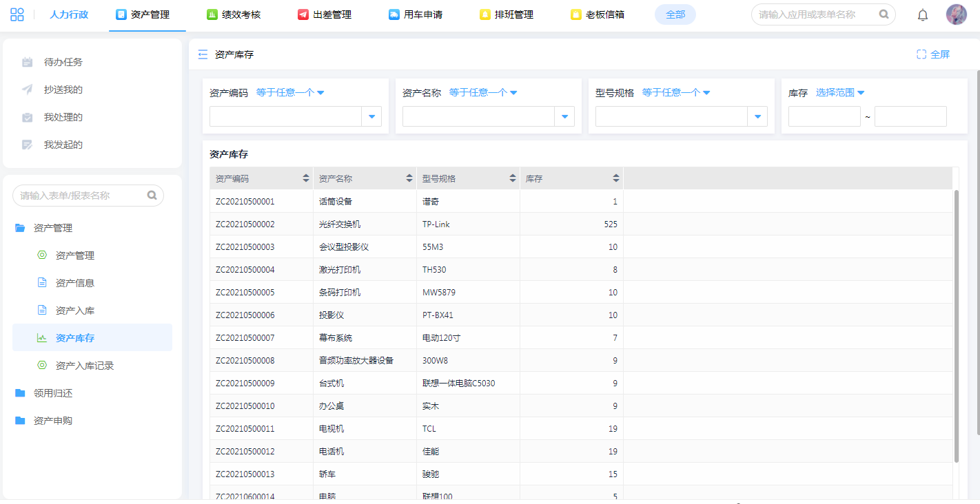The width and height of the screenshot is (980, 504).
Task: Click the fullscreen 全屏 icon
Action: [921, 54]
